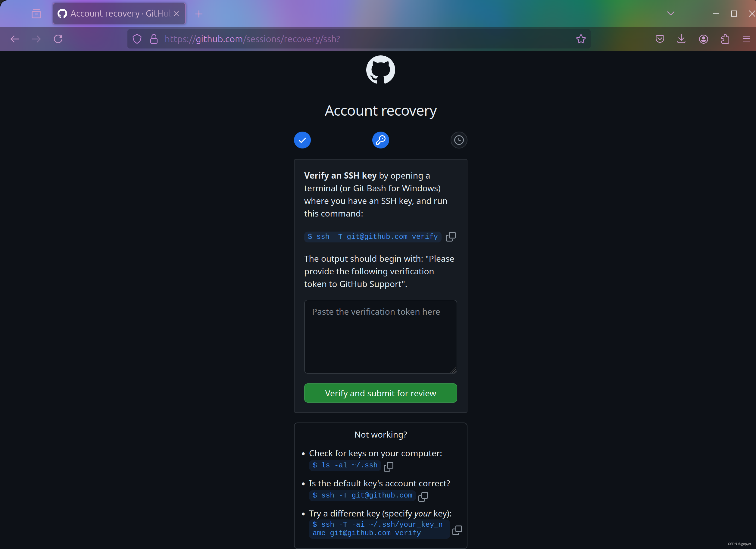Copy the different key ssh command

(457, 530)
